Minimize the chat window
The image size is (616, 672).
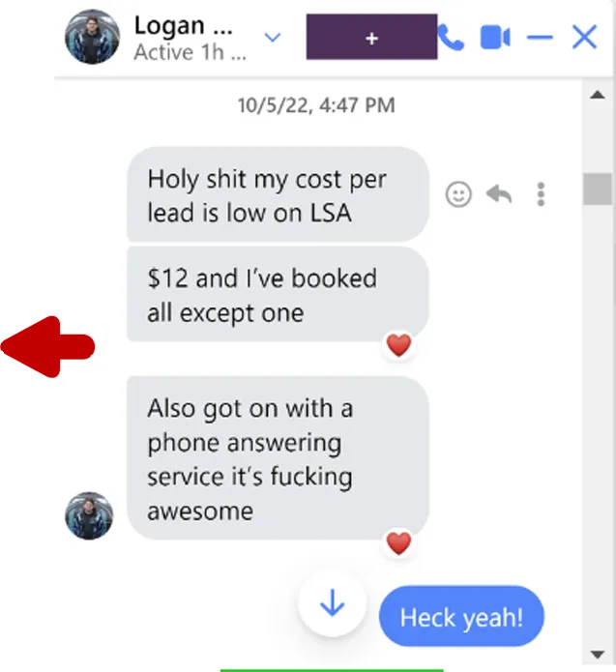click(540, 38)
